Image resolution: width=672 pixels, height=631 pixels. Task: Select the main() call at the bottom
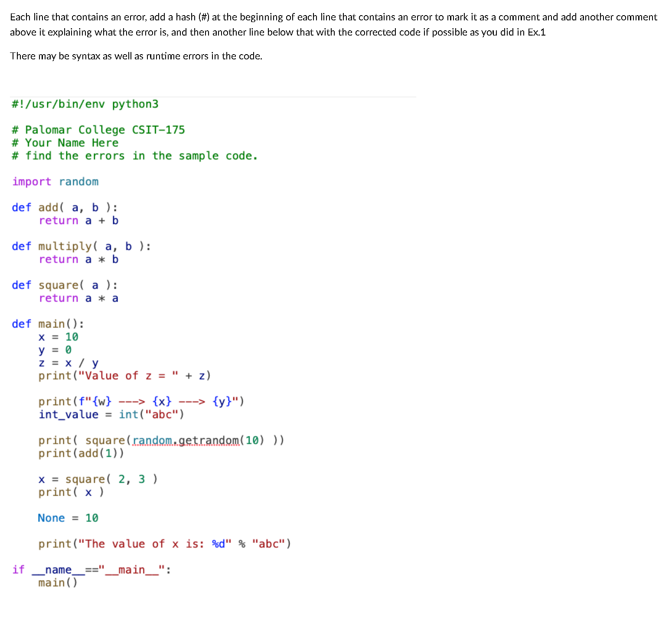coord(57,582)
